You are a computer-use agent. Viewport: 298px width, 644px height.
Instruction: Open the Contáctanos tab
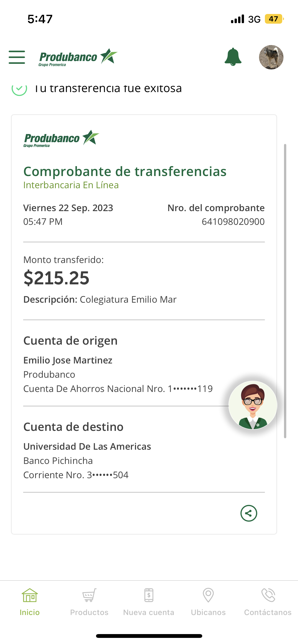click(268, 602)
